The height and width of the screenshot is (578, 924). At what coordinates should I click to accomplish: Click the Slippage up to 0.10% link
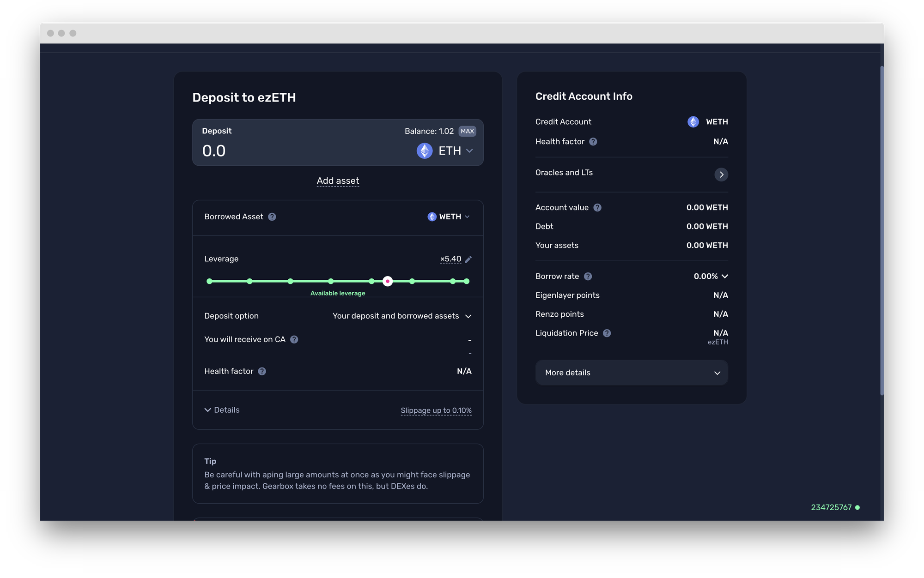436,410
